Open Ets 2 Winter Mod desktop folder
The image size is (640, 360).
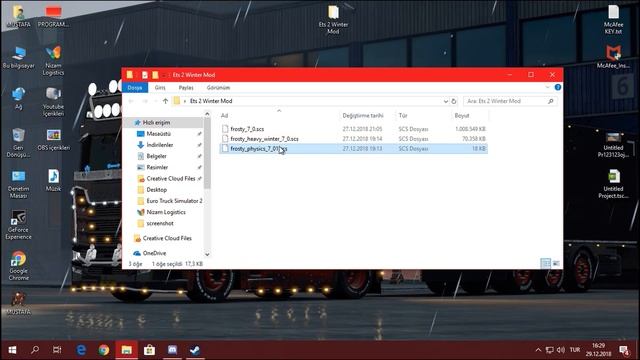click(x=333, y=19)
